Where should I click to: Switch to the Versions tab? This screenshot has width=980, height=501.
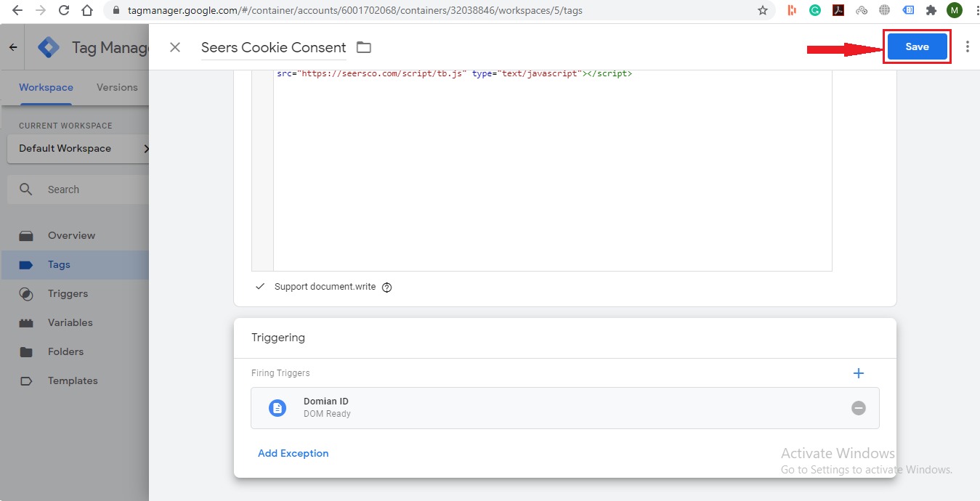(117, 87)
